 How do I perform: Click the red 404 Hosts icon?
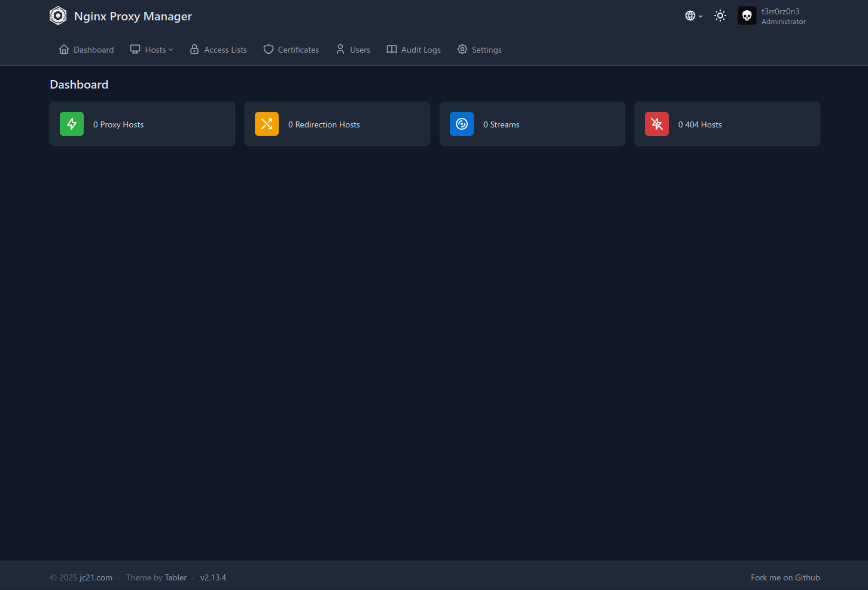(x=656, y=124)
